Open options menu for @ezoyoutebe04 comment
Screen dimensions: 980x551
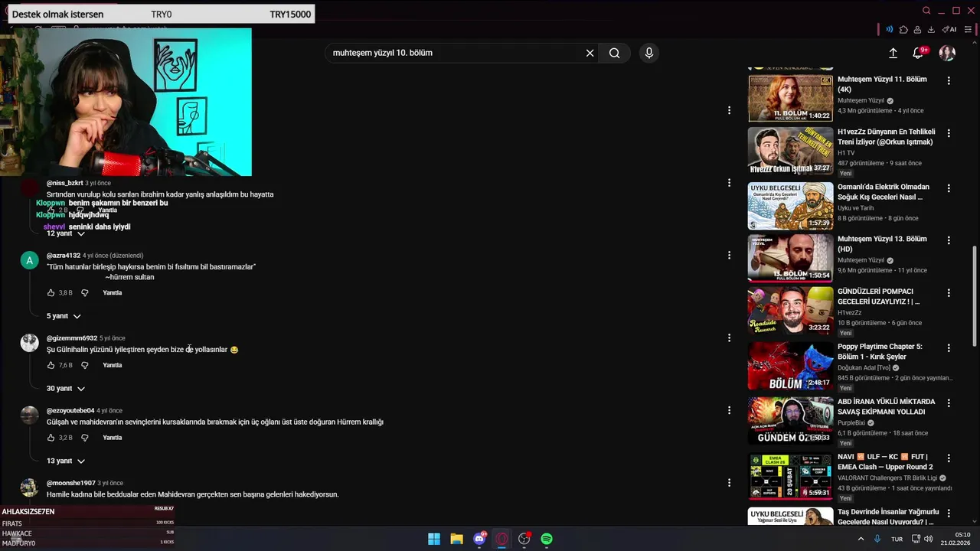[729, 410]
